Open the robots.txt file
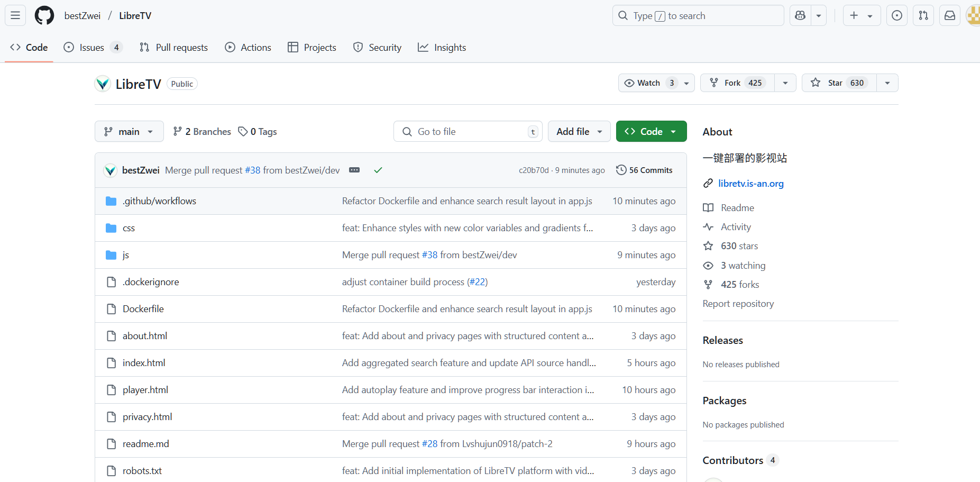 142,471
